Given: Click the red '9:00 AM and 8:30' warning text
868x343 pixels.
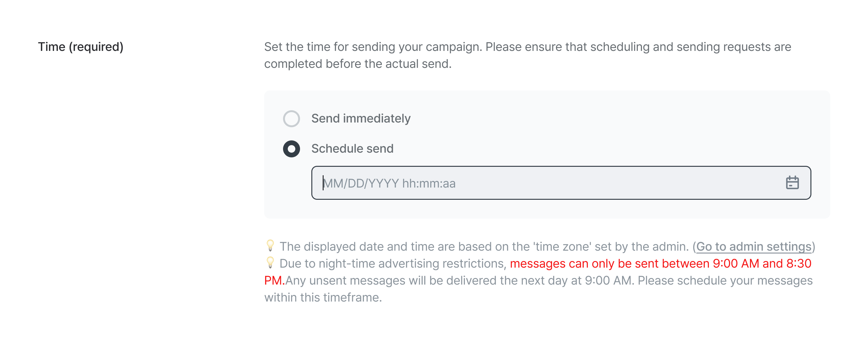Looking at the screenshot, I should [x=762, y=264].
